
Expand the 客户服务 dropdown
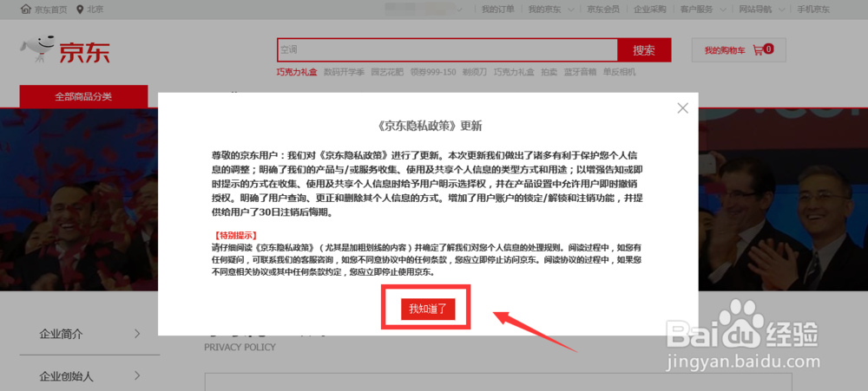pos(703,10)
